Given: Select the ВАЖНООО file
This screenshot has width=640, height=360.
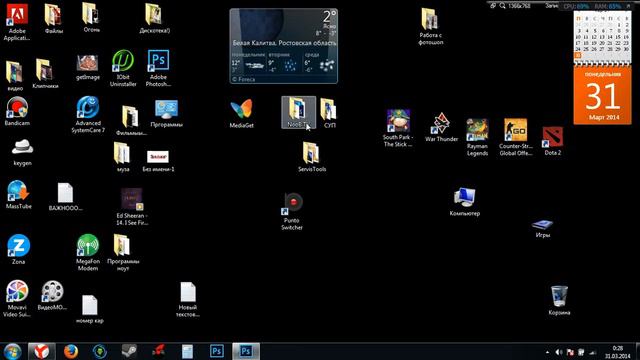Looking at the screenshot, I should click(x=65, y=197).
